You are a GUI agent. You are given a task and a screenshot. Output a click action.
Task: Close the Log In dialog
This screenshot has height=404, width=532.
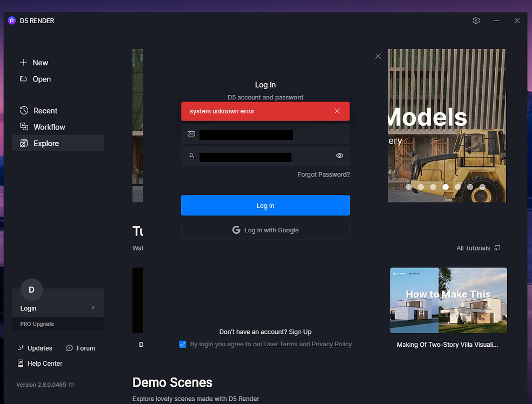(378, 56)
